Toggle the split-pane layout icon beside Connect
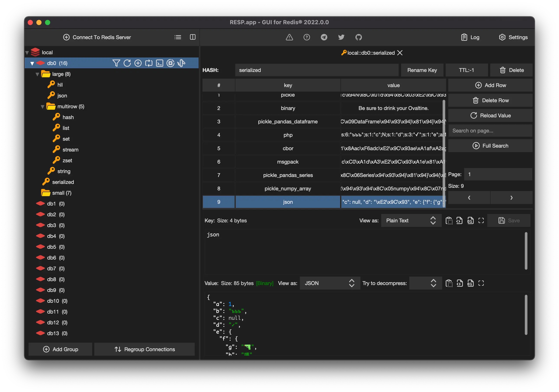 coord(193,37)
